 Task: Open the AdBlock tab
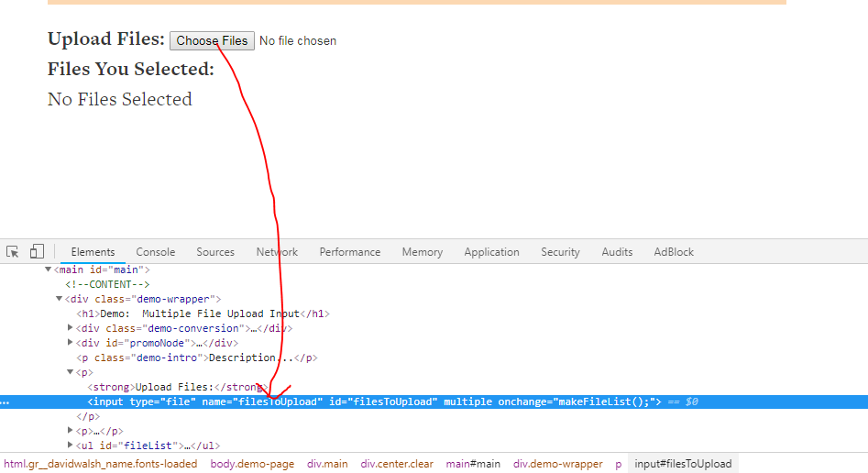click(x=674, y=252)
